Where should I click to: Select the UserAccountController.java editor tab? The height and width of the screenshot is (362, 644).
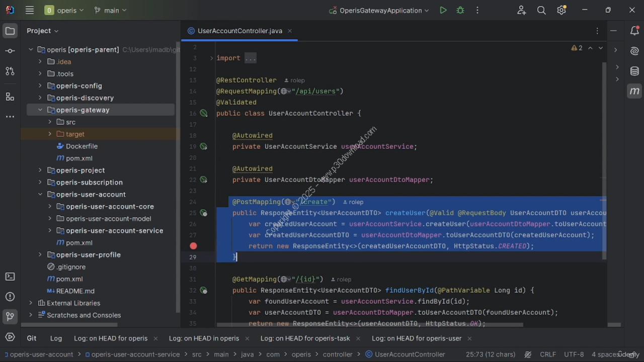coord(239,31)
